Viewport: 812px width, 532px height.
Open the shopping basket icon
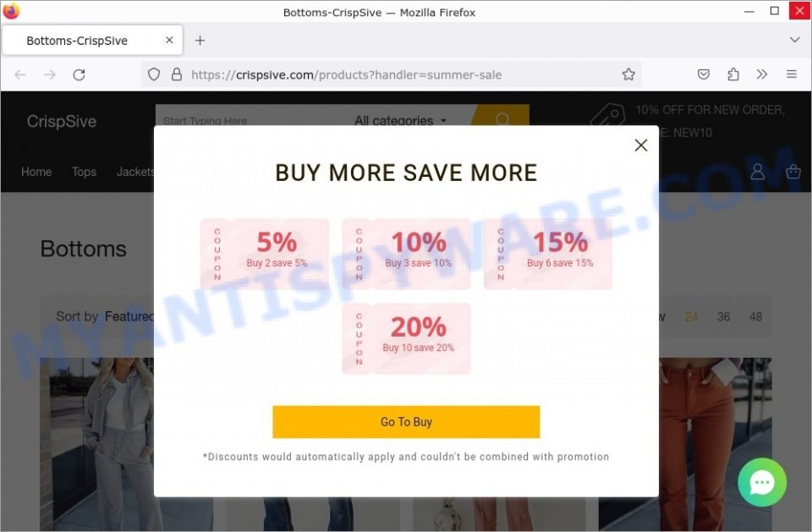point(793,172)
